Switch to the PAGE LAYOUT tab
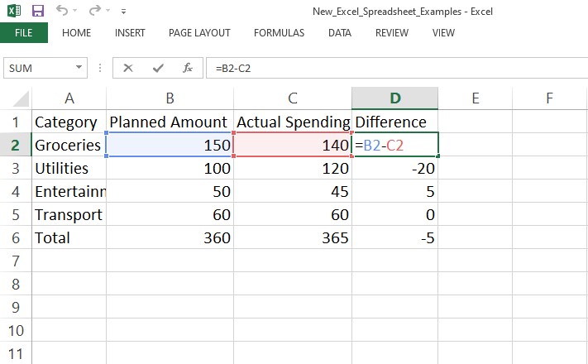The width and height of the screenshot is (588, 364). [x=199, y=33]
